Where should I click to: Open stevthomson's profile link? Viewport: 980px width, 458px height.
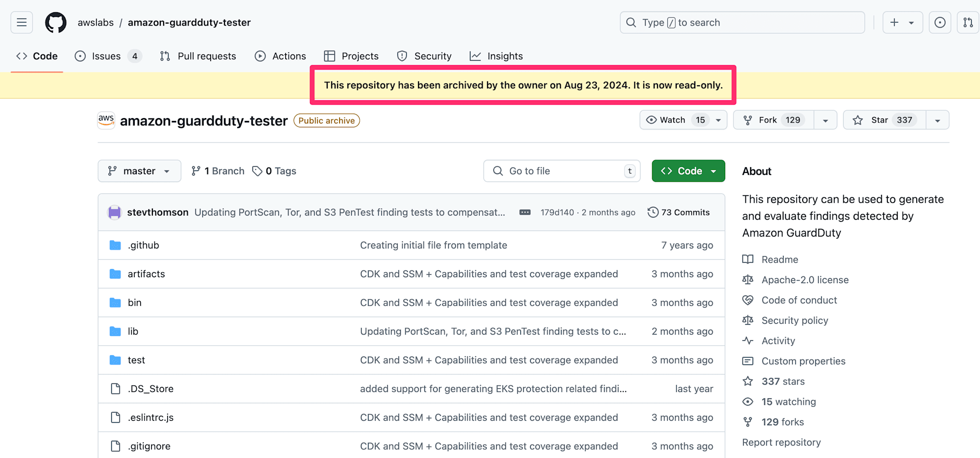click(158, 212)
